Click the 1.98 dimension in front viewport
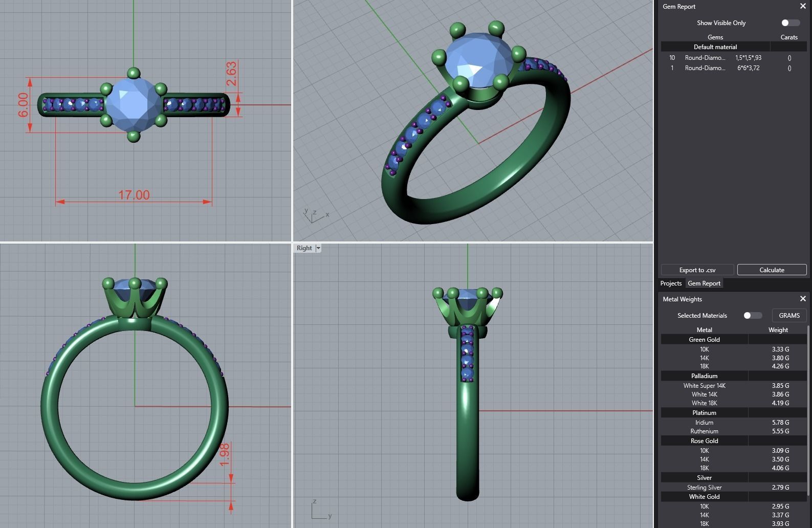Viewport: 812px width, 528px height. pos(224,455)
